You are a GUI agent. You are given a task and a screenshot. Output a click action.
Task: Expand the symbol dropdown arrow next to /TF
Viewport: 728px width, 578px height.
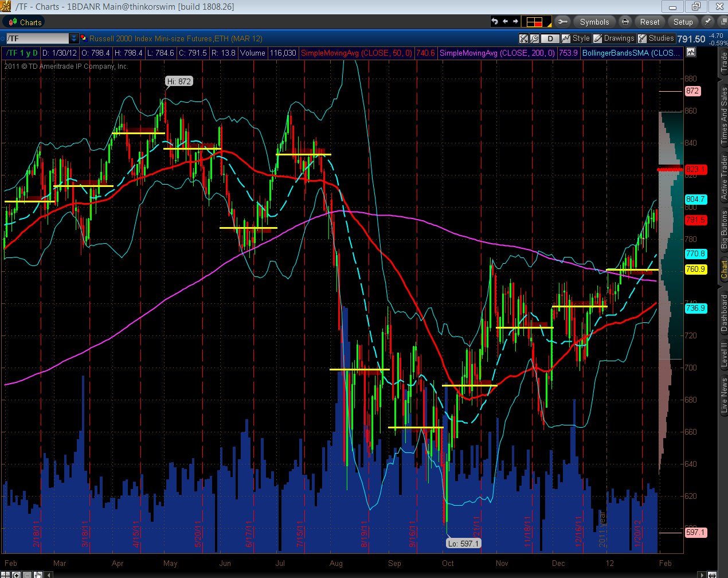(74, 38)
